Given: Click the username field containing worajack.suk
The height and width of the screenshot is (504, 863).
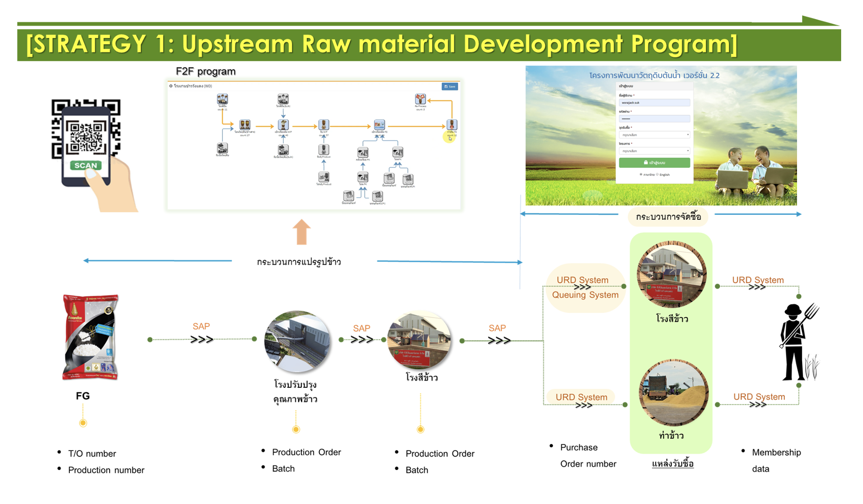Looking at the screenshot, I should [x=654, y=103].
